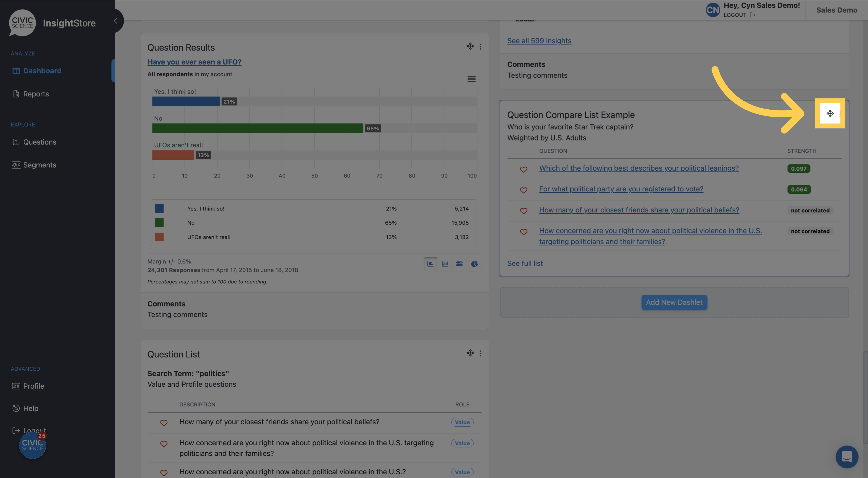
Task: Click the Dashboard icon in sidebar
Action: [16, 70]
